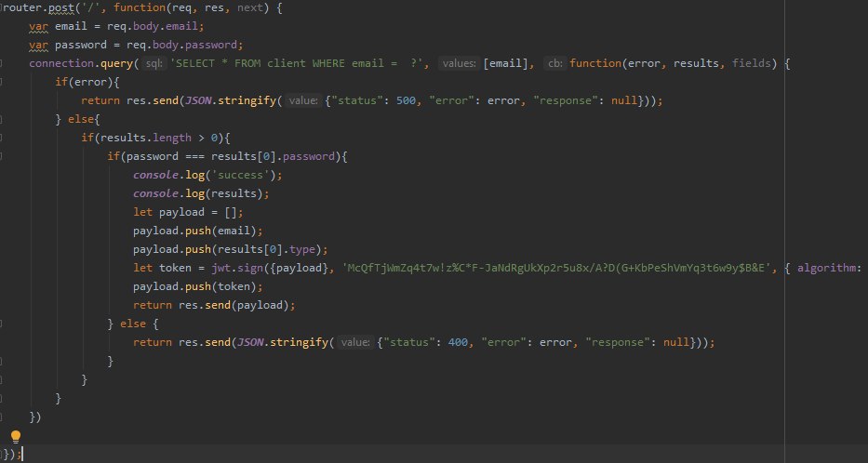Image resolution: width=868 pixels, height=463 pixels.
Task: Click the 'fields' callback parameter
Action: click(x=751, y=63)
